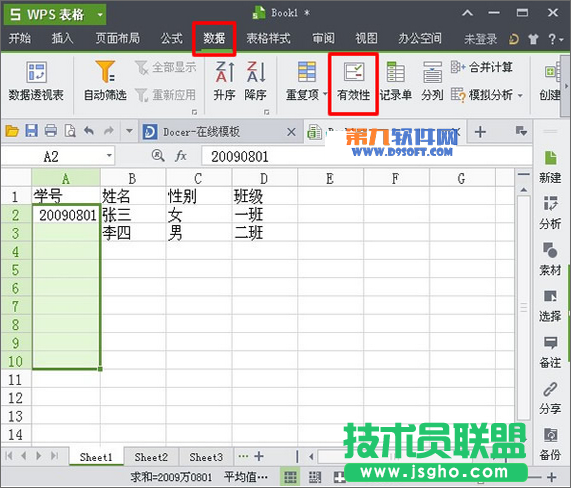Screen dimensions: 571x488
Task: Click 分列 text to columns
Action: pyautogui.click(x=432, y=81)
